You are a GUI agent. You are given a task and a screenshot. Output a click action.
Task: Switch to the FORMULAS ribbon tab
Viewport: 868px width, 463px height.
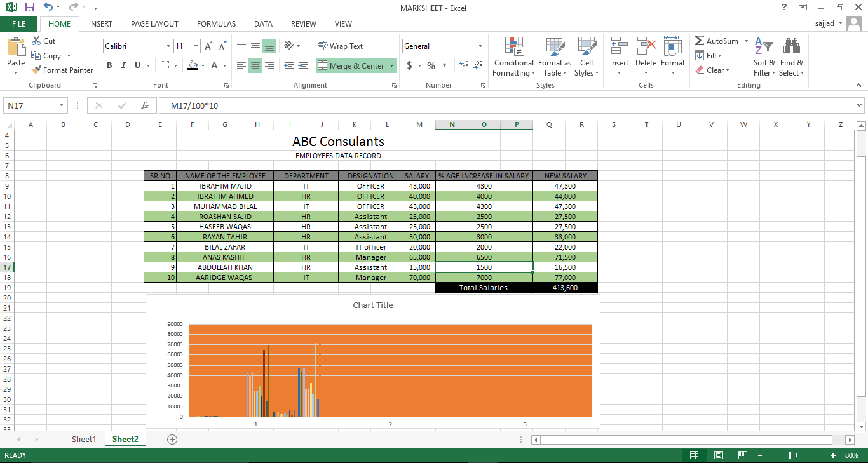[216, 23]
